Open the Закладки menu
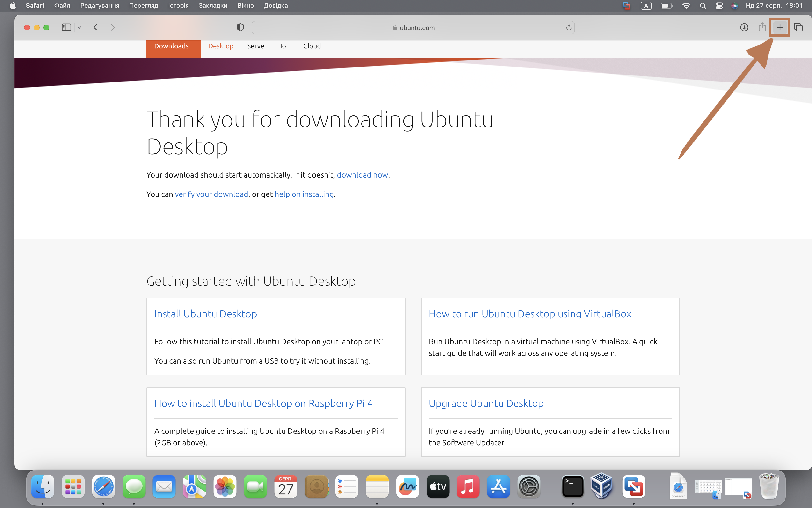 [213, 6]
